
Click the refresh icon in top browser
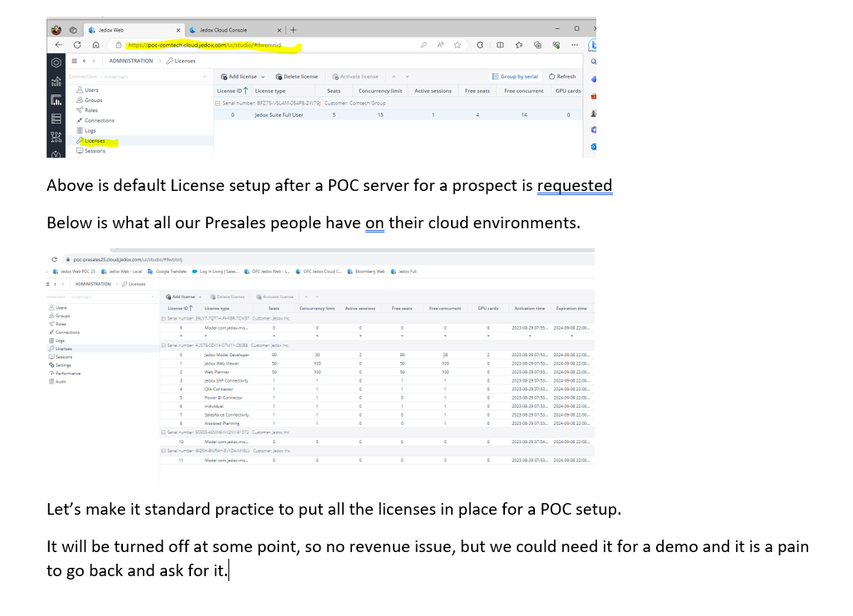coord(77,45)
